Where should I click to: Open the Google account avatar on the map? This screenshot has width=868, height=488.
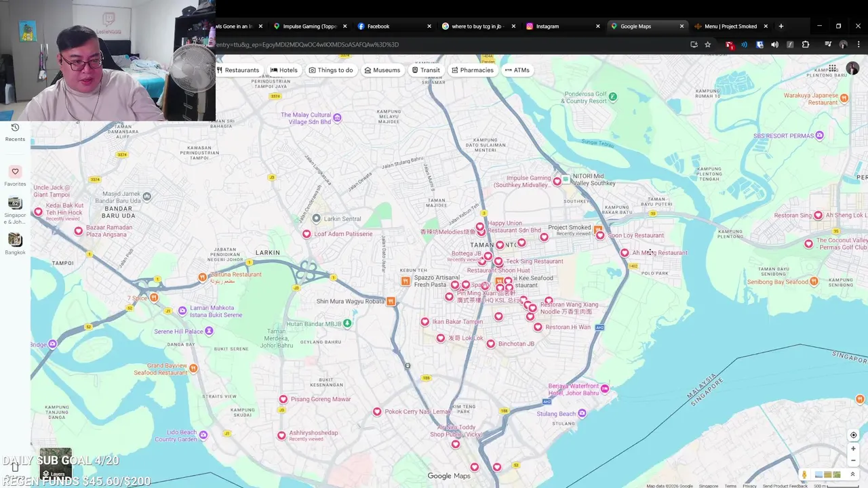852,69
